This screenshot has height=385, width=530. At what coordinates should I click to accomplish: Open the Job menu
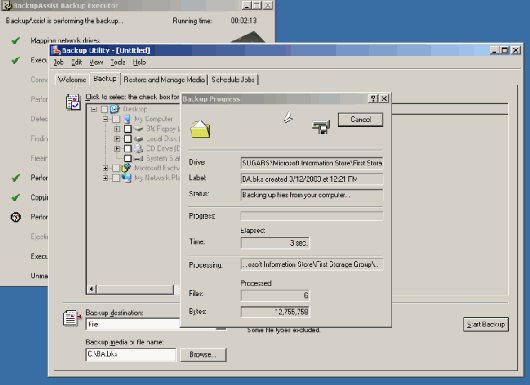58,62
